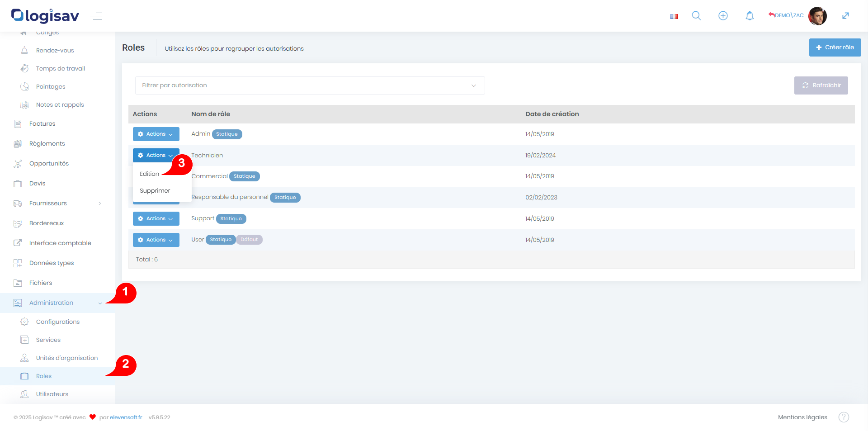Screen dimensions: 868x431
Task: Open Actions dropdown for Support role
Action: [156, 218]
